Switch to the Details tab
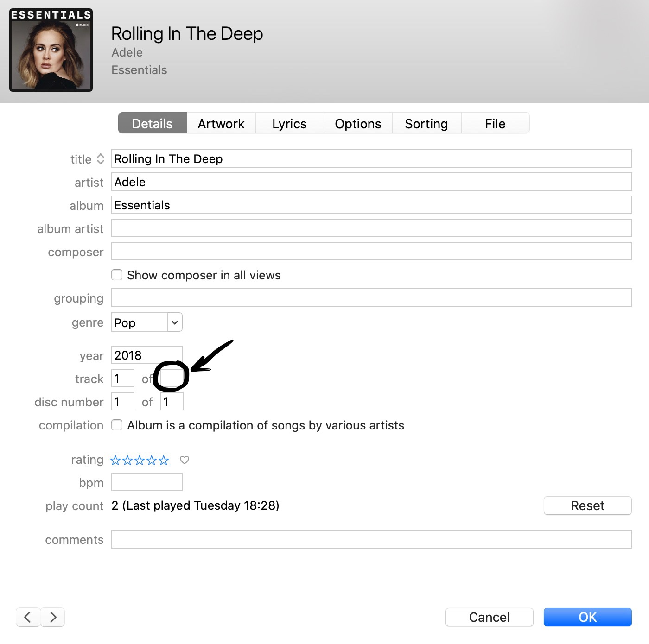This screenshot has width=649, height=644. click(153, 123)
